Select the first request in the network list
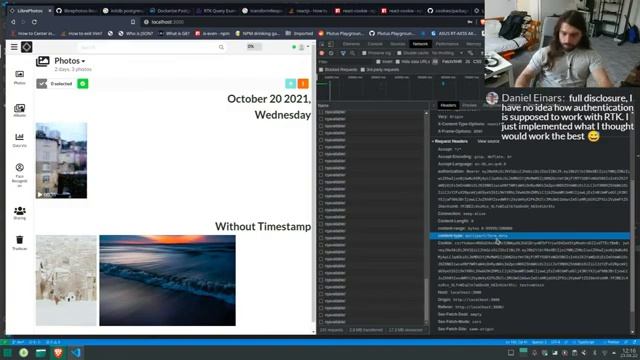 point(372,112)
